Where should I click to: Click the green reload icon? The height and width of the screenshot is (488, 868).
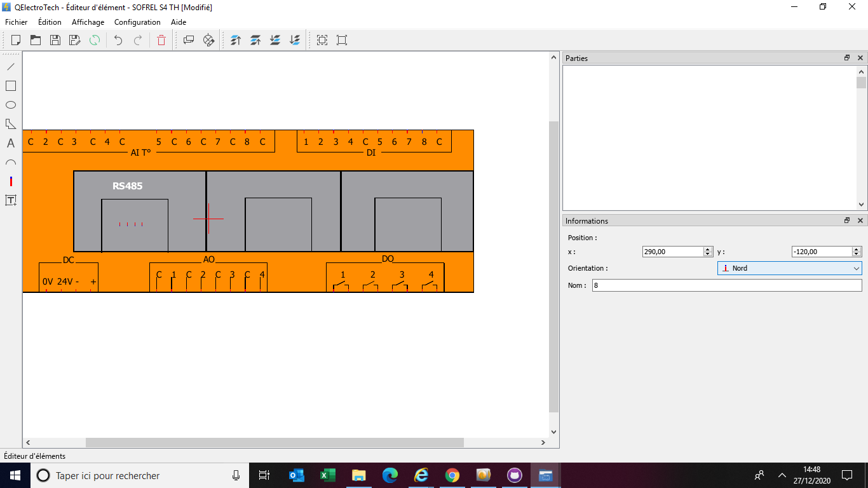click(95, 40)
